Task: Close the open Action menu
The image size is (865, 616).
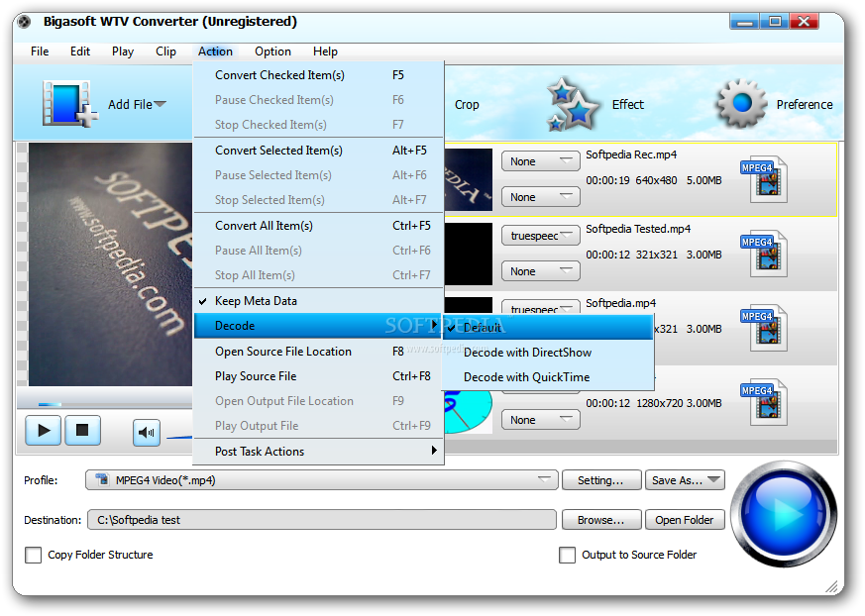Action: tap(215, 51)
